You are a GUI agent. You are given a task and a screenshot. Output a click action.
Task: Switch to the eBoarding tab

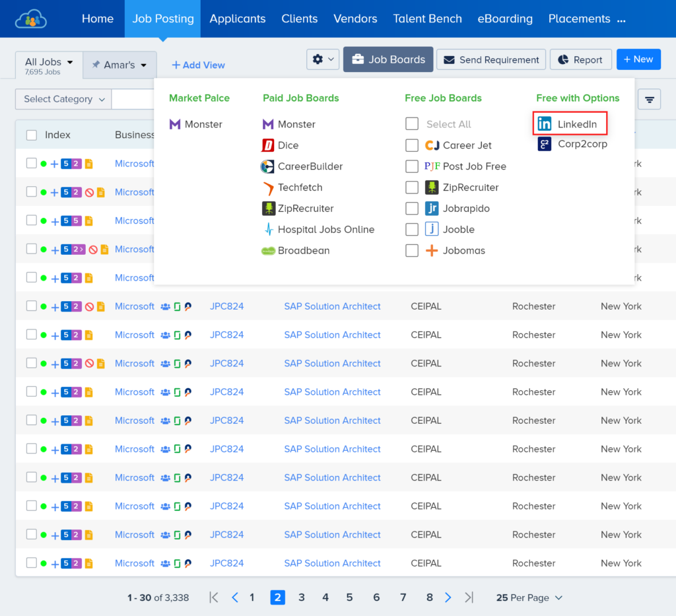pyautogui.click(x=505, y=18)
